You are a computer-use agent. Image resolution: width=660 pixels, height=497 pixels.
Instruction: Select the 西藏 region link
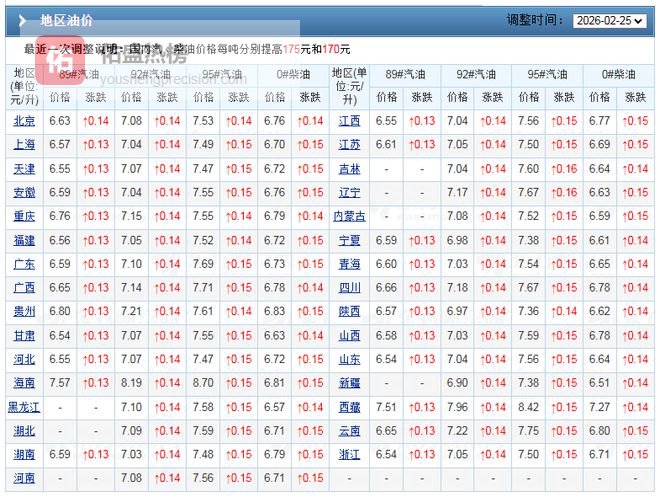point(349,408)
